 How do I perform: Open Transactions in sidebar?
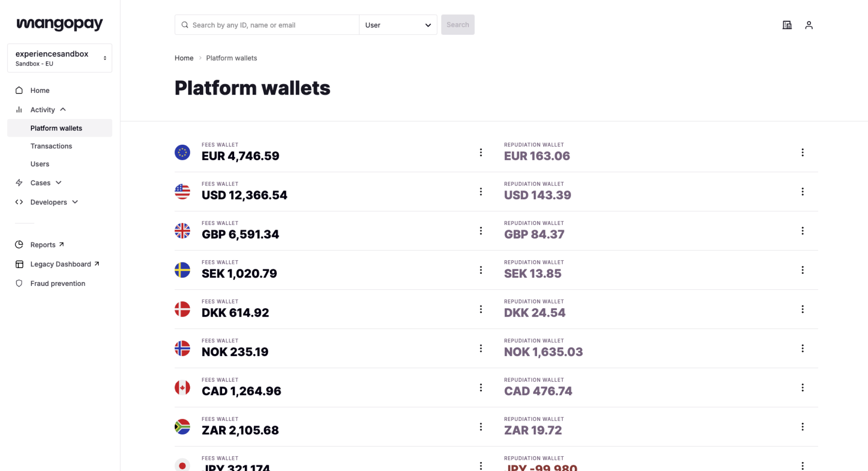51,146
